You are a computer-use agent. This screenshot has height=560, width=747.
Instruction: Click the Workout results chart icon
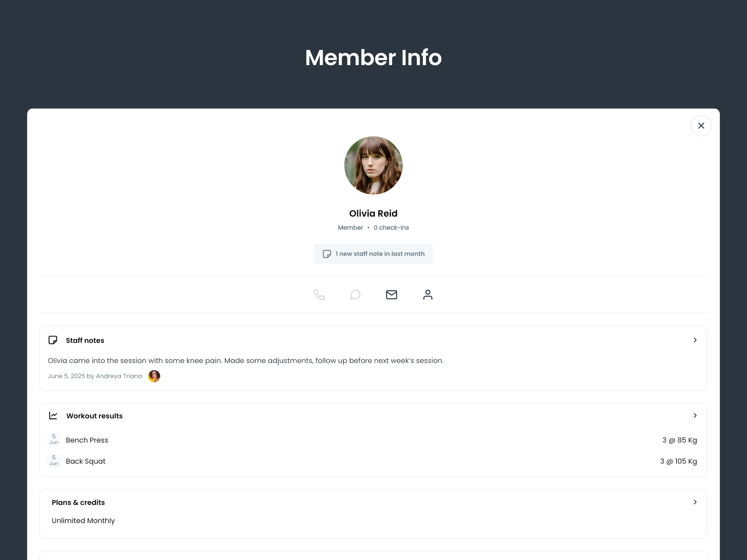tap(53, 416)
